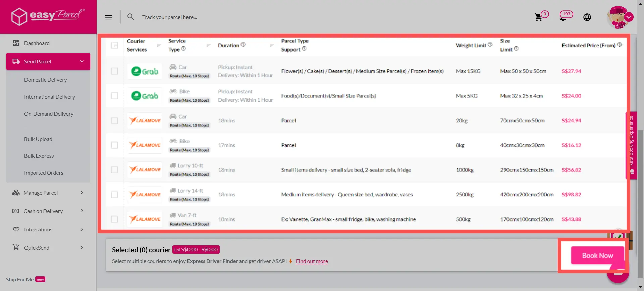Click the Grab Car price S$27.94
The image size is (644, 291).
(571, 71)
